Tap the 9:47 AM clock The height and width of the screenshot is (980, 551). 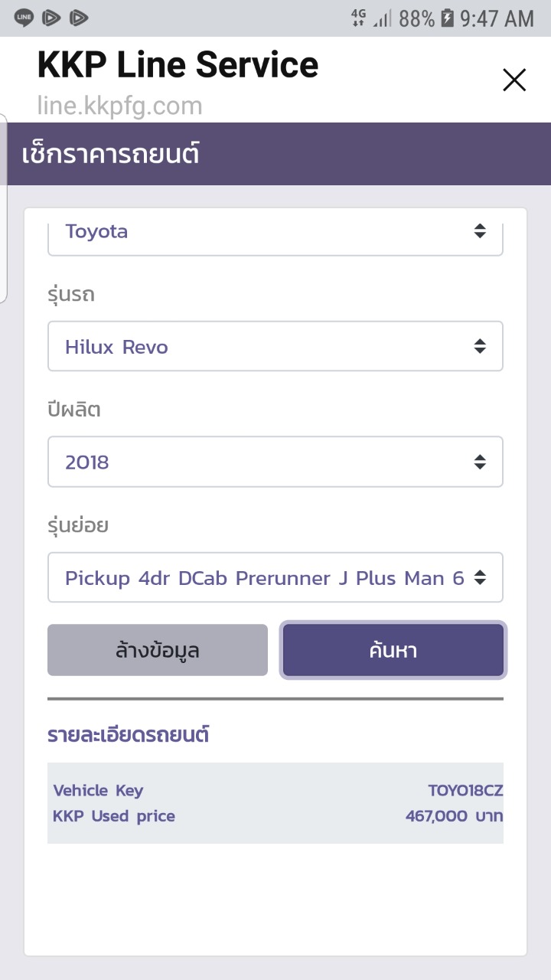[x=497, y=18]
